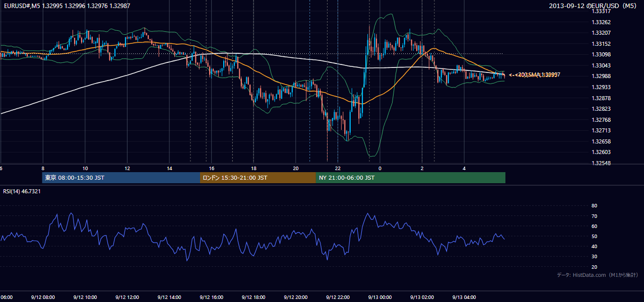
Task: Select the NY 21:00-06:00 JST session bar
Action: click(410, 178)
